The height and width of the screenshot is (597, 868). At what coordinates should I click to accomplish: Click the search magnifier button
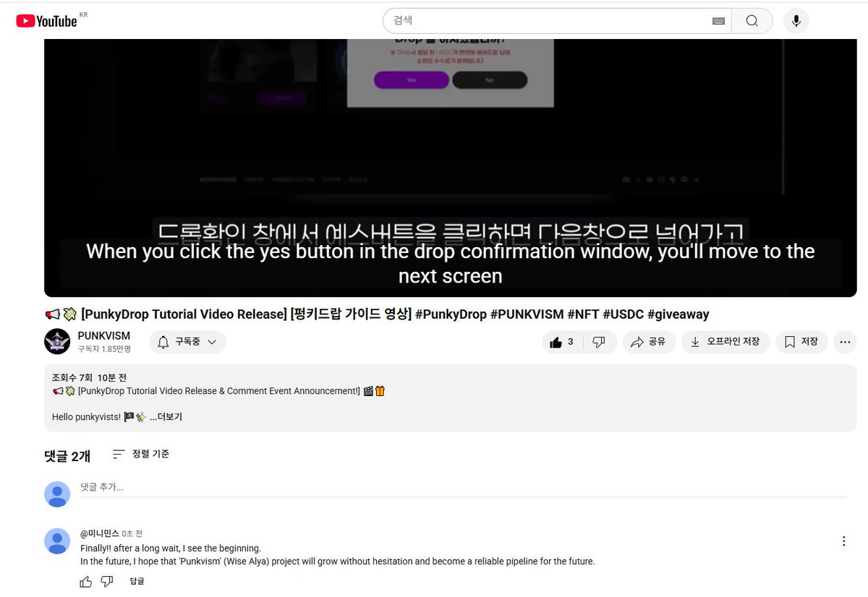(x=752, y=21)
